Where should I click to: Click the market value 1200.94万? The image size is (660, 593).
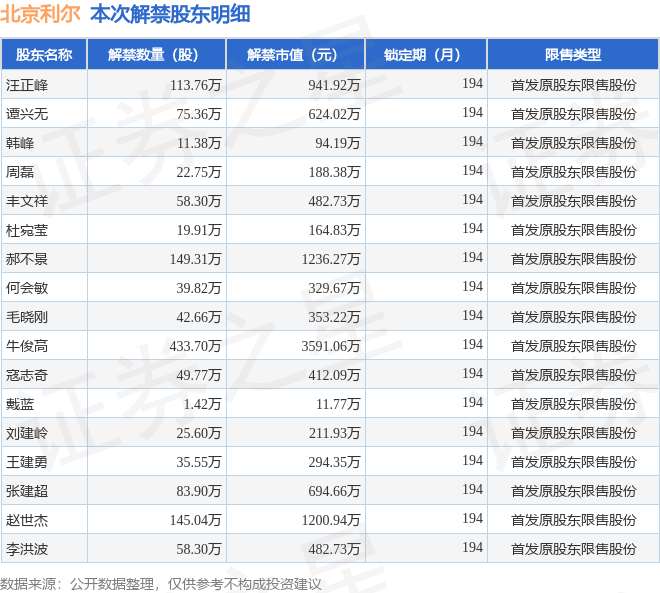331,520
